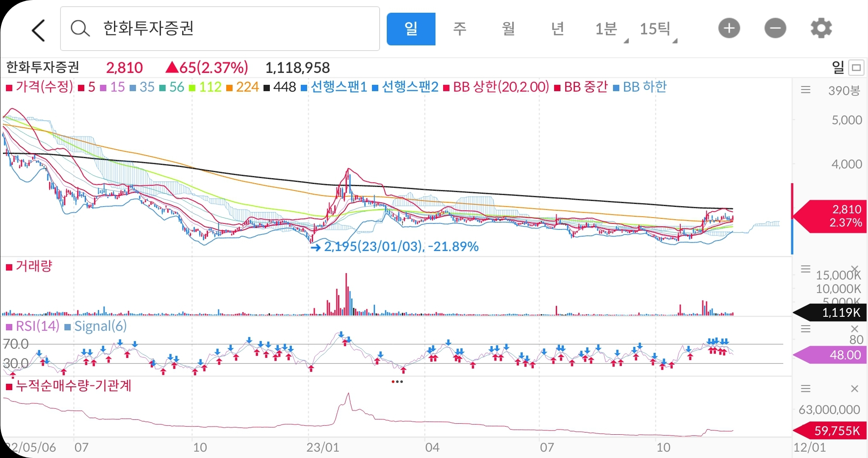Tap the current price tag 2,810

click(x=830, y=216)
